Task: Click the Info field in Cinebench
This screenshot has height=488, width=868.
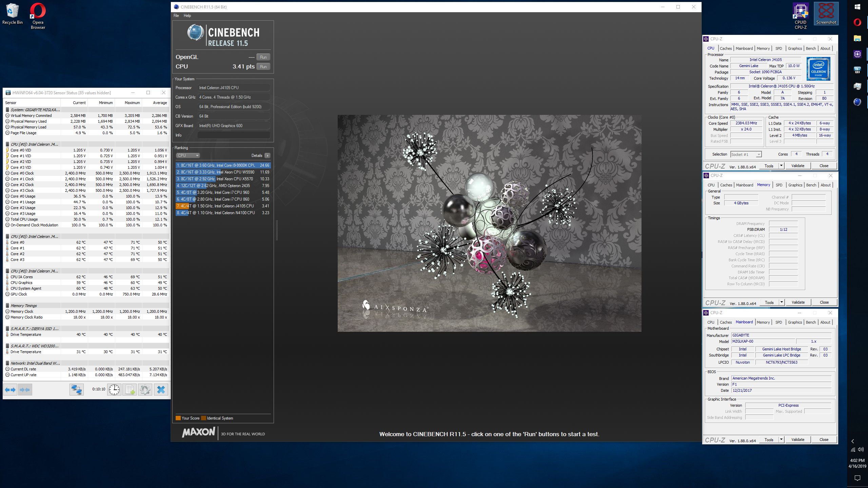Action: click(x=234, y=135)
